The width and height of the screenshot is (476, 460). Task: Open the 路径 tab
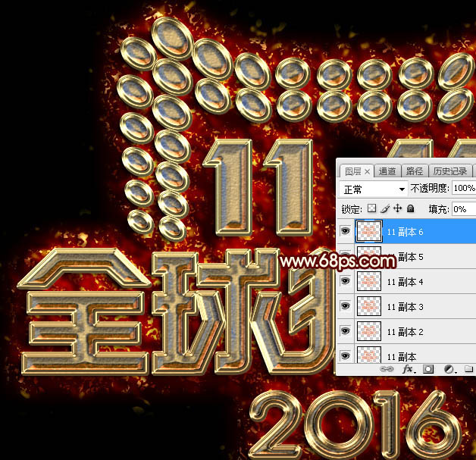click(x=415, y=171)
